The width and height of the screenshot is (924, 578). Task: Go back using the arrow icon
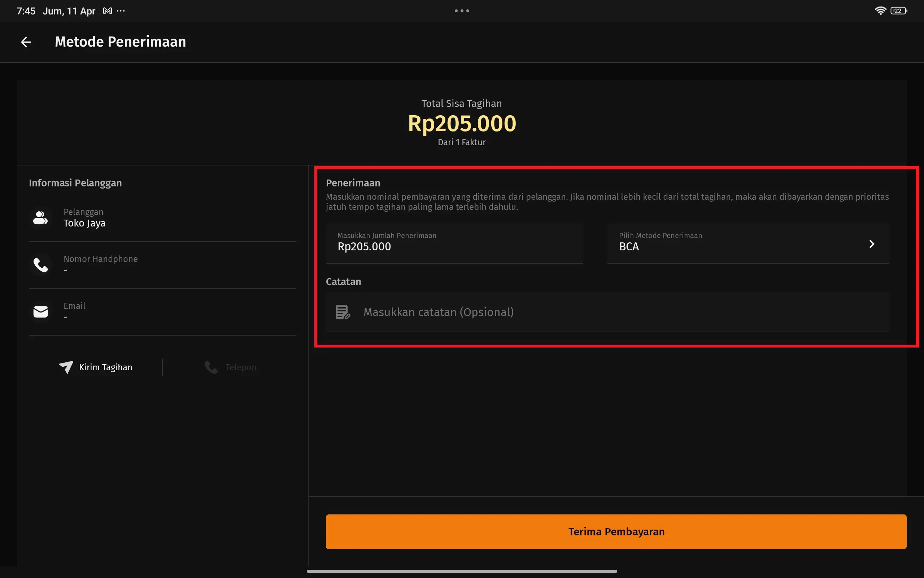(26, 42)
